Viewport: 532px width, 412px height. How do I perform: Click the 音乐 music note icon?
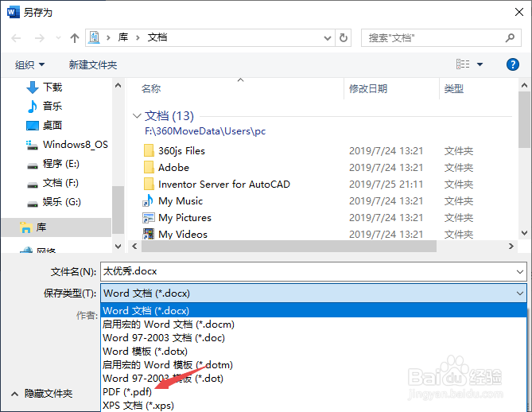coord(33,107)
